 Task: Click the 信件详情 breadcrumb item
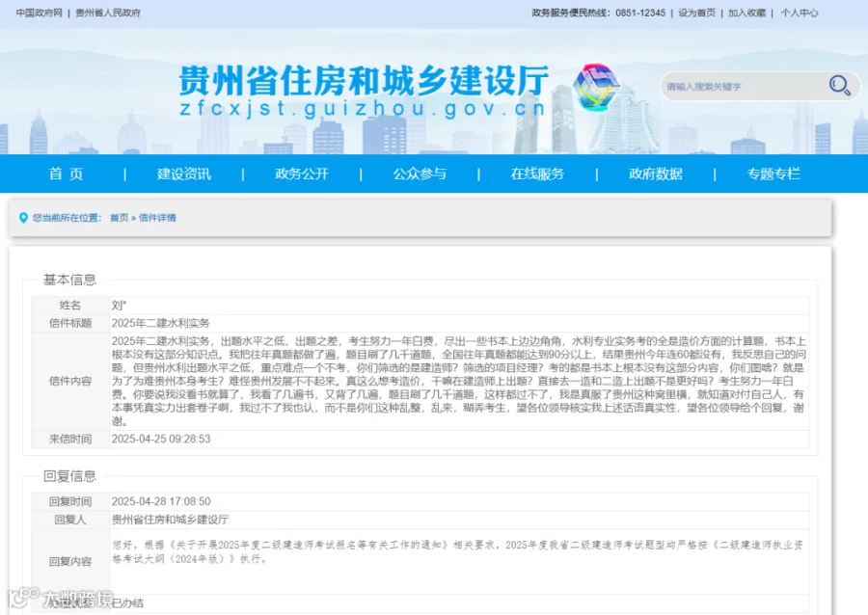coord(157,218)
